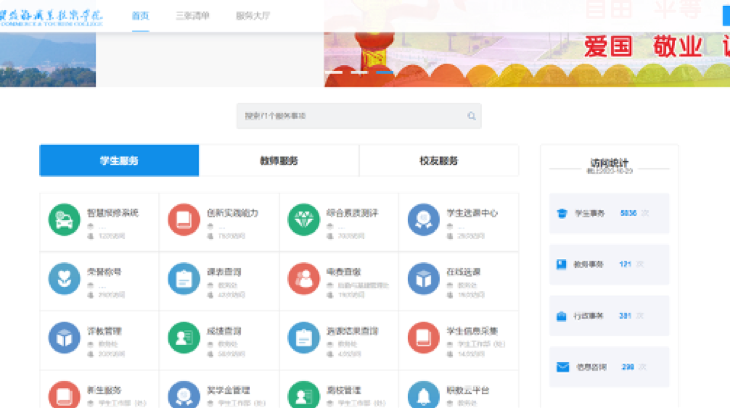The width and height of the screenshot is (730, 408).
Task: Click the magnifier icon in the search box
Action: (x=470, y=116)
